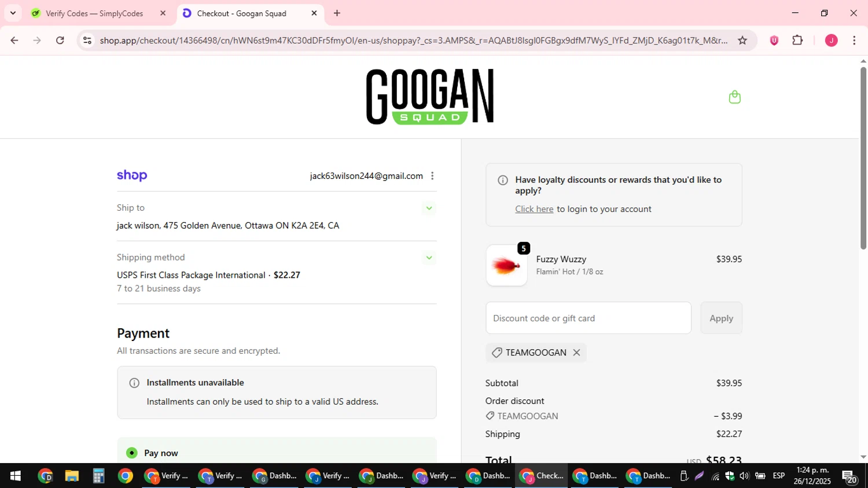The height and width of the screenshot is (488, 868).
Task: Open the volume icon in system tray
Action: (x=744, y=476)
